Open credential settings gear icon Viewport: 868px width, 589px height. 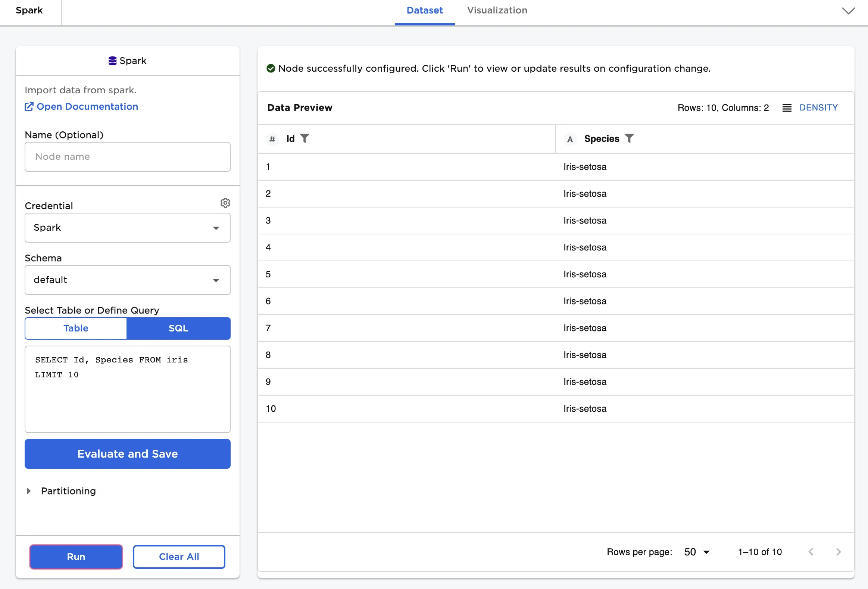coord(225,203)
